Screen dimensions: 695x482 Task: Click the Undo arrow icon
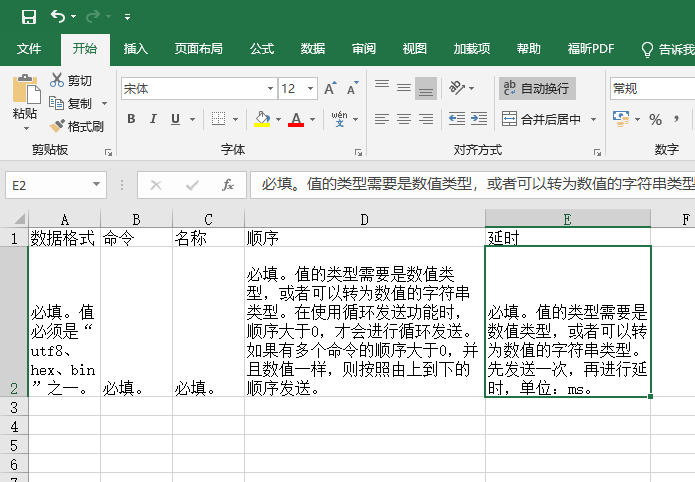click(x=58, y=17)
